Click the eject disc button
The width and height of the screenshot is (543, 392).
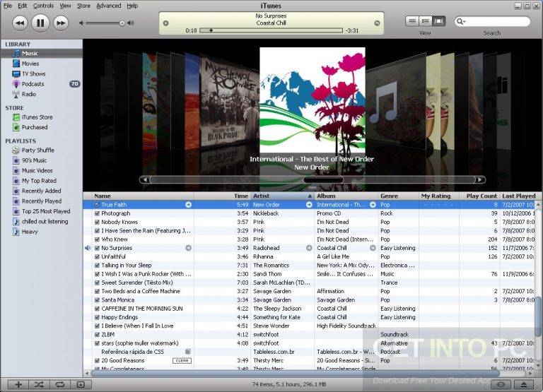524,384
